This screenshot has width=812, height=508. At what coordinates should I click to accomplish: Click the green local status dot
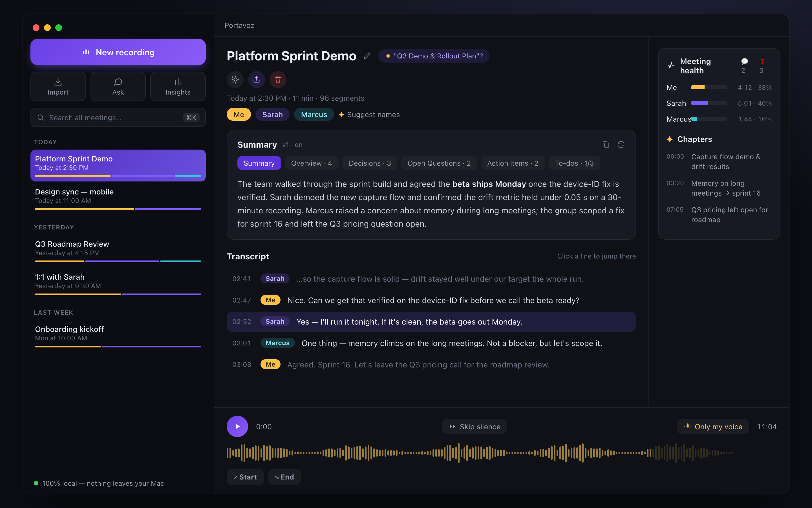(x=36, y=483)
